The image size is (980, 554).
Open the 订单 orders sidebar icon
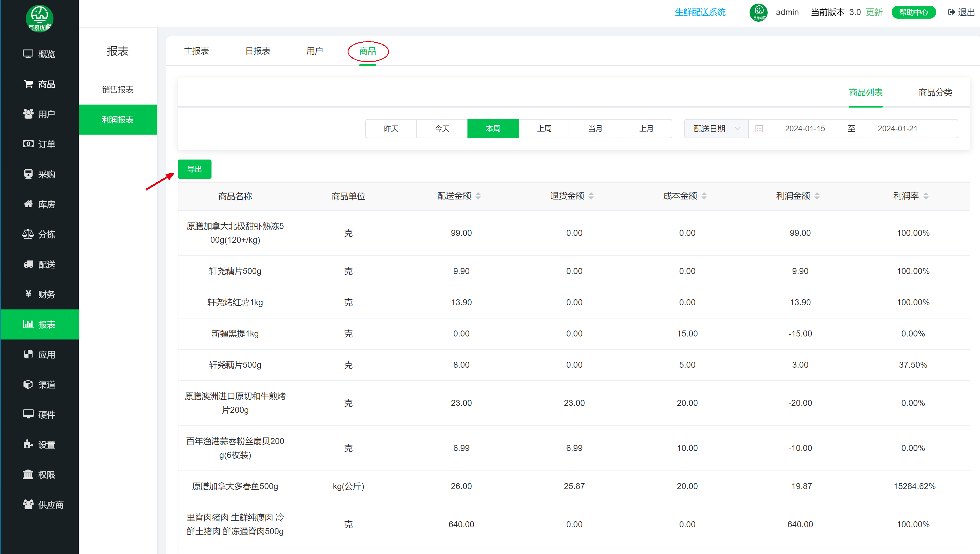tap(28, 144)
